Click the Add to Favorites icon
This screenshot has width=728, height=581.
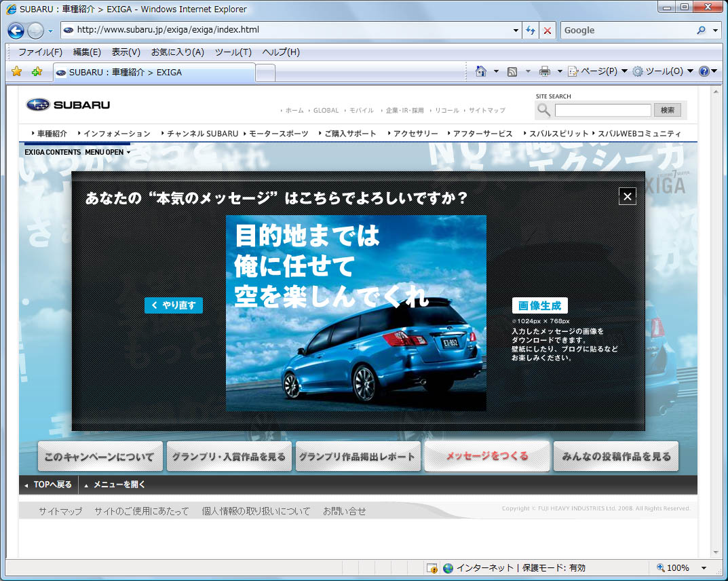coord(37,71)
